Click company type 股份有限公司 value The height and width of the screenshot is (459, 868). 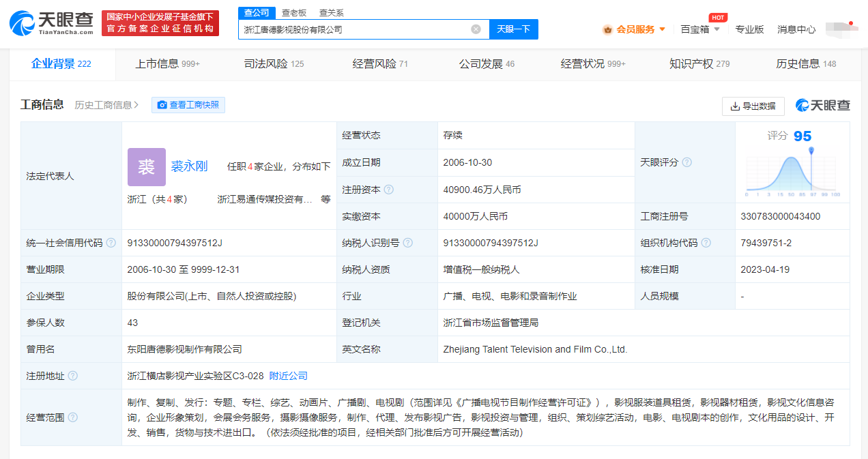(x=212, y=296)
